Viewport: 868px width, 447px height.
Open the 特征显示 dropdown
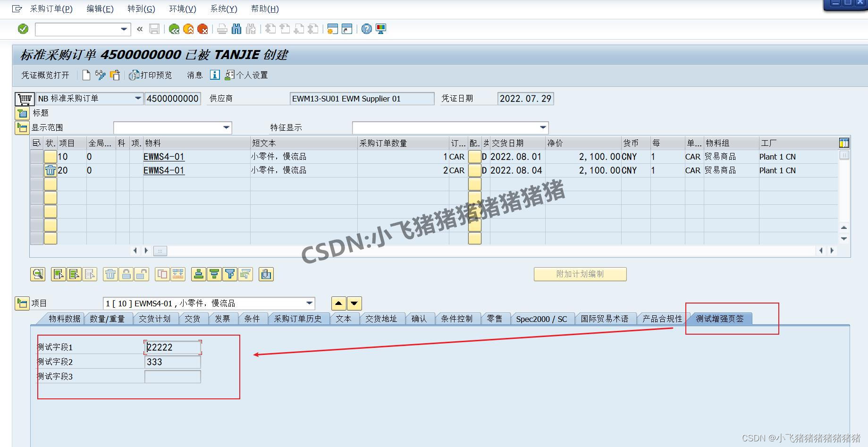point(543,127)
